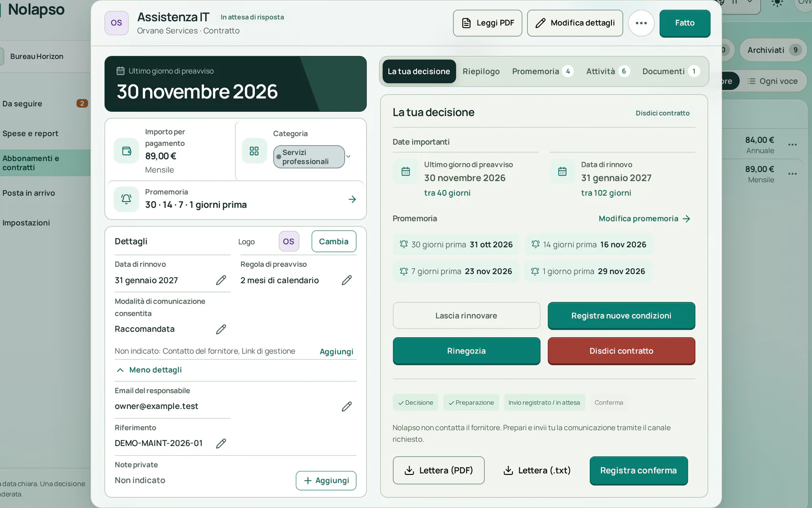Screen dimensions: 812x508
Task: Choose the Rinegozia option
Action: pyautogui.click(x=466, y=351)
